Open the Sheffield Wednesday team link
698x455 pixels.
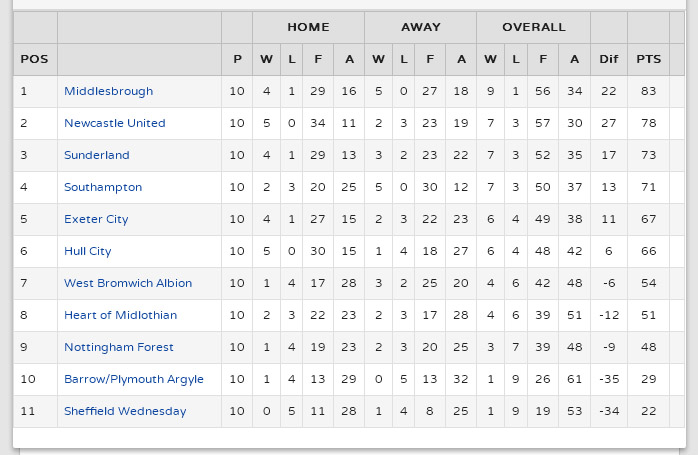click(x=125, y=411)
